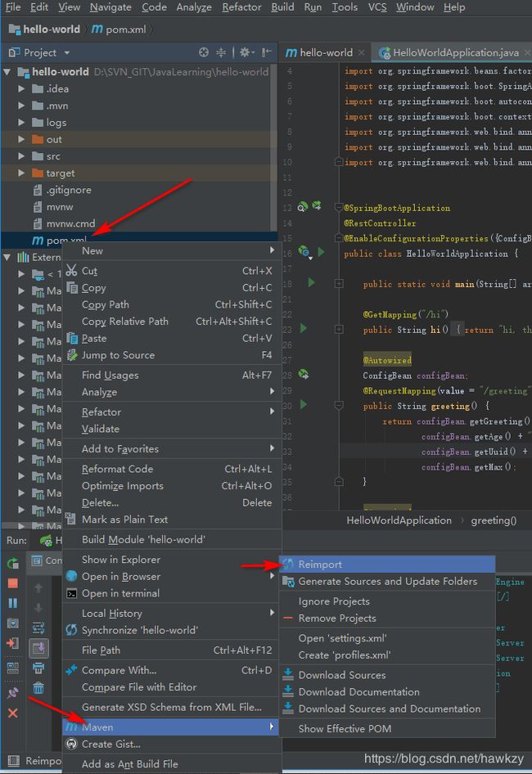The height and width of the screenshot is (774, 532).
Task: Restore layout in the Run panel
Action: pos(13,668)
